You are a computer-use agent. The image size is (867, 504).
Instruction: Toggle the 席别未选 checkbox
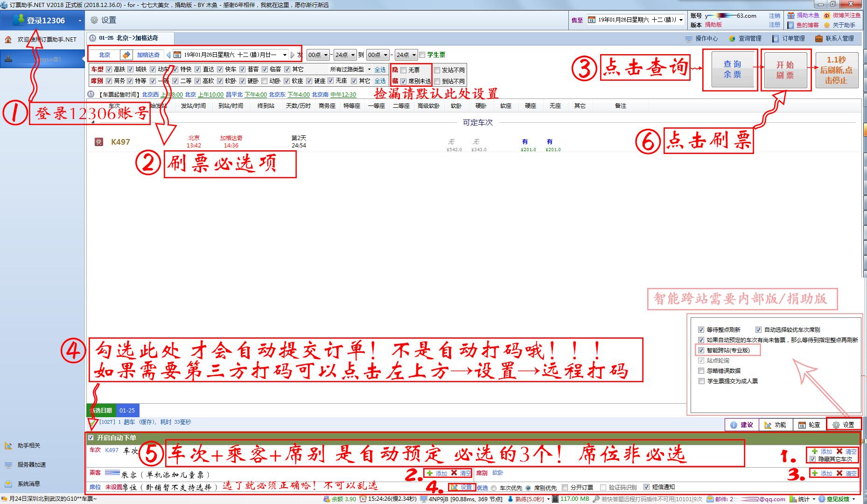403,81
